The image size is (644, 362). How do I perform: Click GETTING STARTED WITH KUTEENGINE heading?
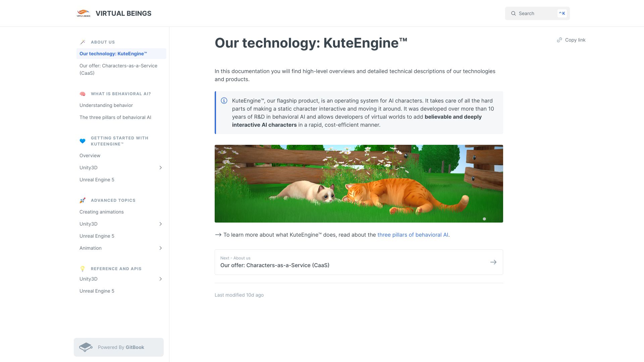click(119, 141)
